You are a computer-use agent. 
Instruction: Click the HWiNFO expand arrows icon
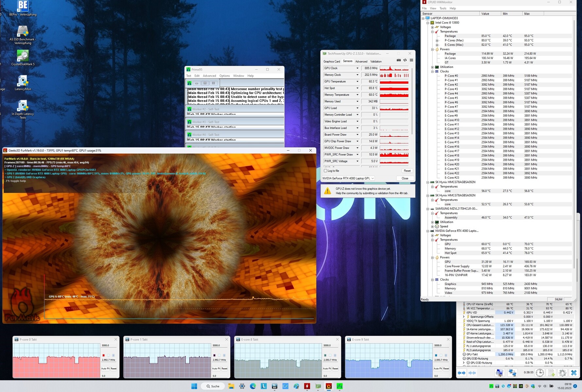(x=461, y=373)
